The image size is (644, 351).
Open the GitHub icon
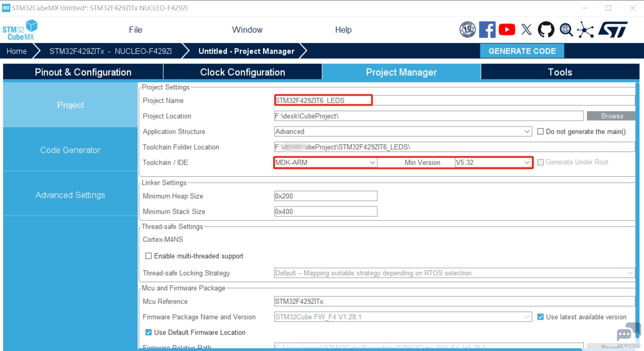tap(546, 30)
